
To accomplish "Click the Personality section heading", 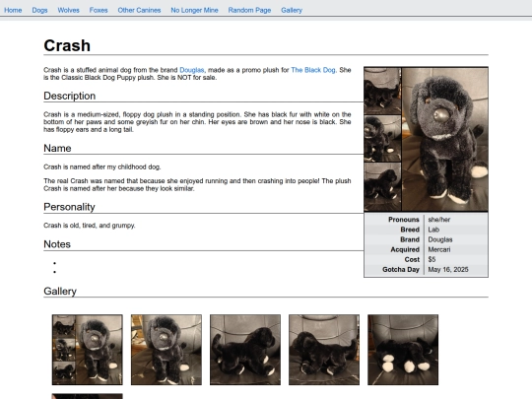I will [69, 207].
